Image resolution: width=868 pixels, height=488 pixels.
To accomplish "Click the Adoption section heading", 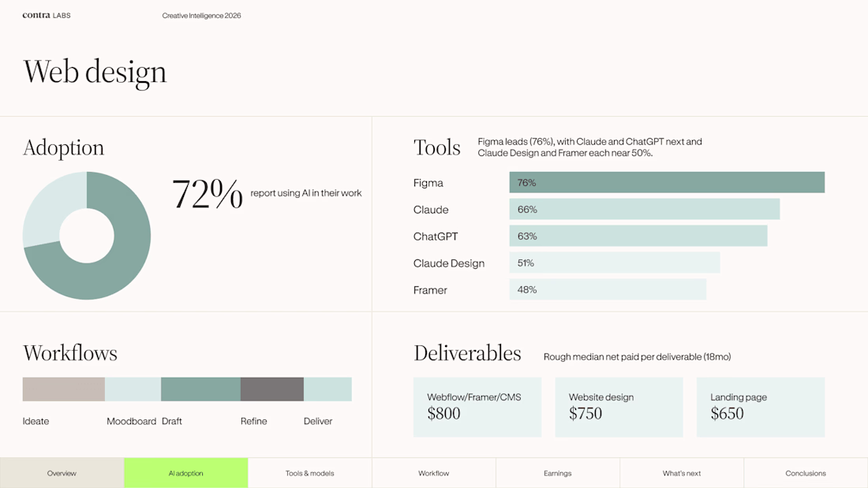I will click(64, 147).
